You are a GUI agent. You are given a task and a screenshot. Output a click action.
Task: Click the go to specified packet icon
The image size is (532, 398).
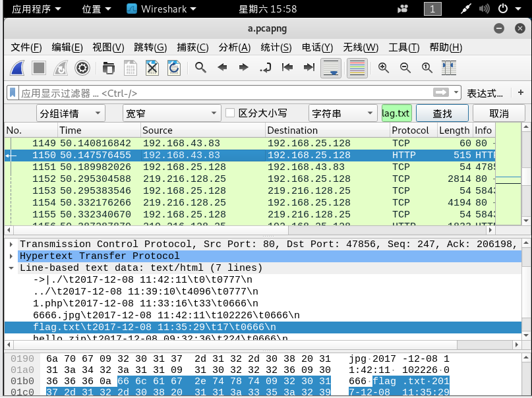coord(265,68)
